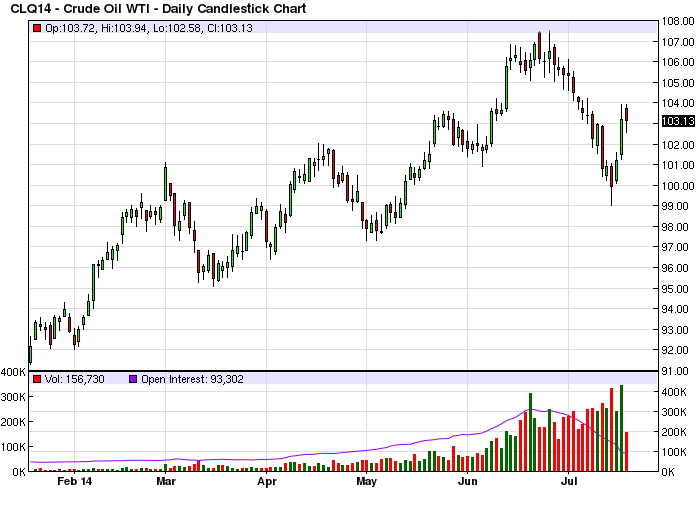Image resolution: width=700 pixels, height=512 pixels.
Task: Click the right open interest axis 300K label
Action: coord(674,412)
